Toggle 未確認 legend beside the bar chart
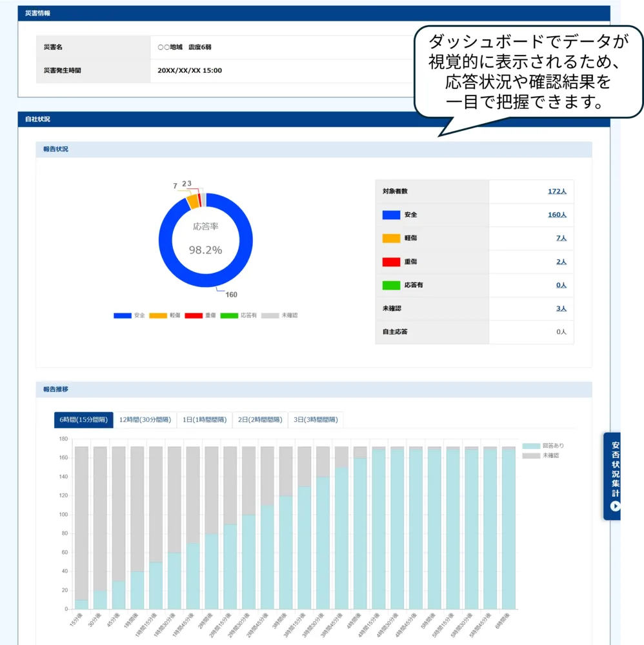 pos(543,455)
